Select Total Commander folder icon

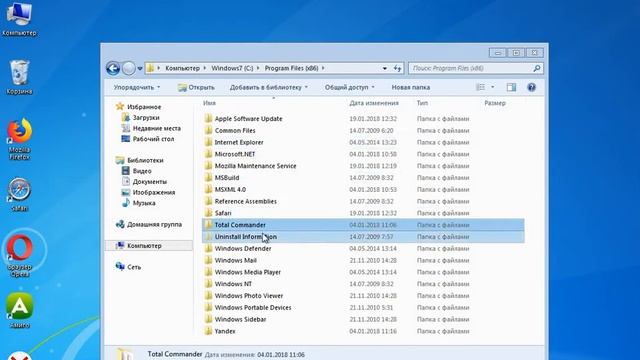(208, 225)
